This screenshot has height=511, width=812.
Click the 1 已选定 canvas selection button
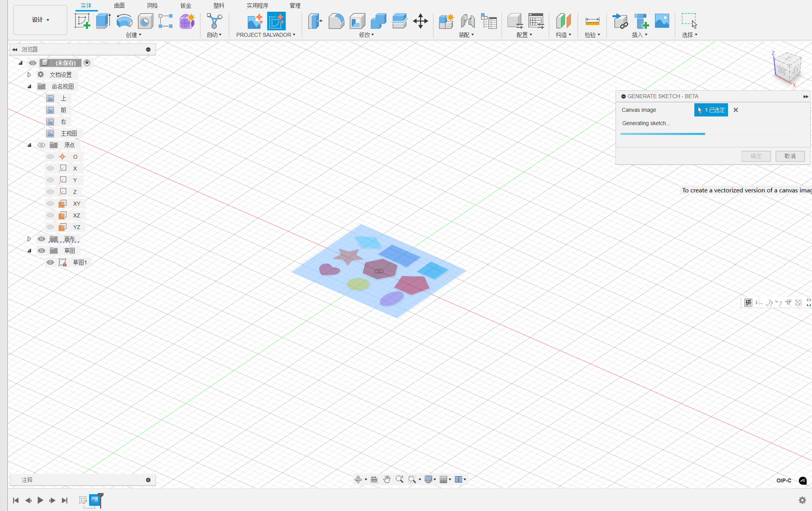pos(711,110)
